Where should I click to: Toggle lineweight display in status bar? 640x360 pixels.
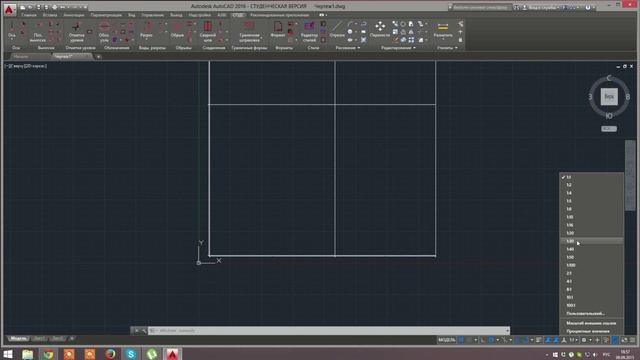click(538, 340)
